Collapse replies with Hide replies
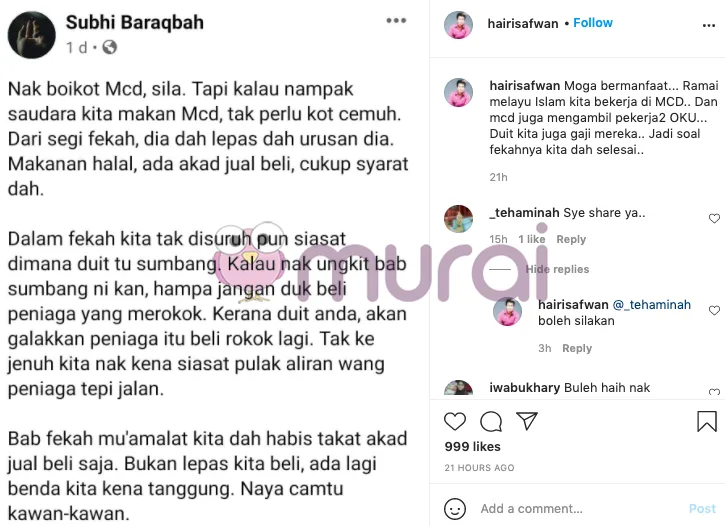 (x=557, y=269)
